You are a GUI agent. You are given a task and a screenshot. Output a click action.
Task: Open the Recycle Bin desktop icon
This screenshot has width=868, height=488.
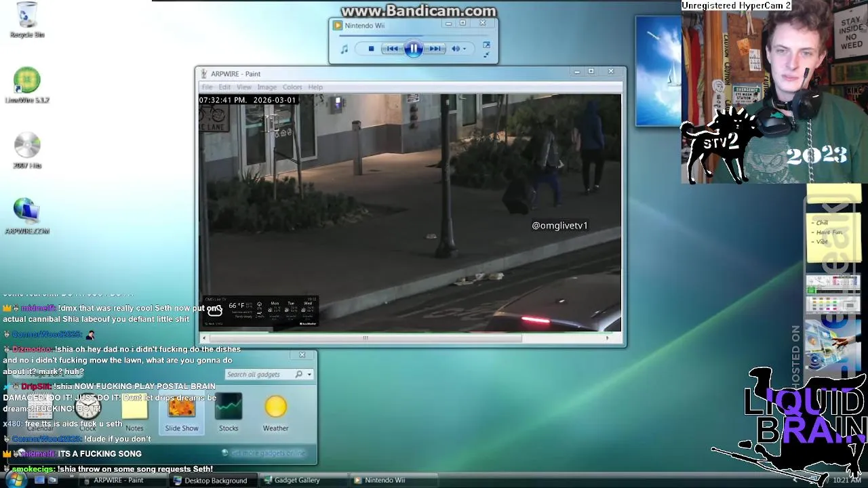pyautogui.click(x=26, y=20)
